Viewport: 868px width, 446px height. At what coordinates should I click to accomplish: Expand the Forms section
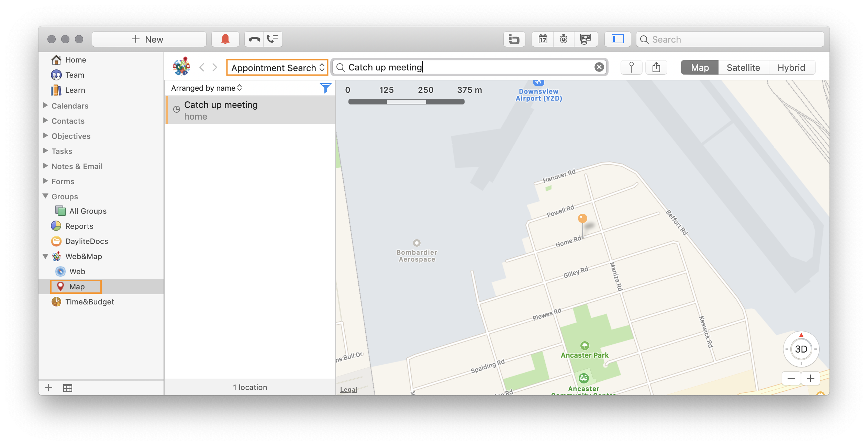[x=45, y=181]
